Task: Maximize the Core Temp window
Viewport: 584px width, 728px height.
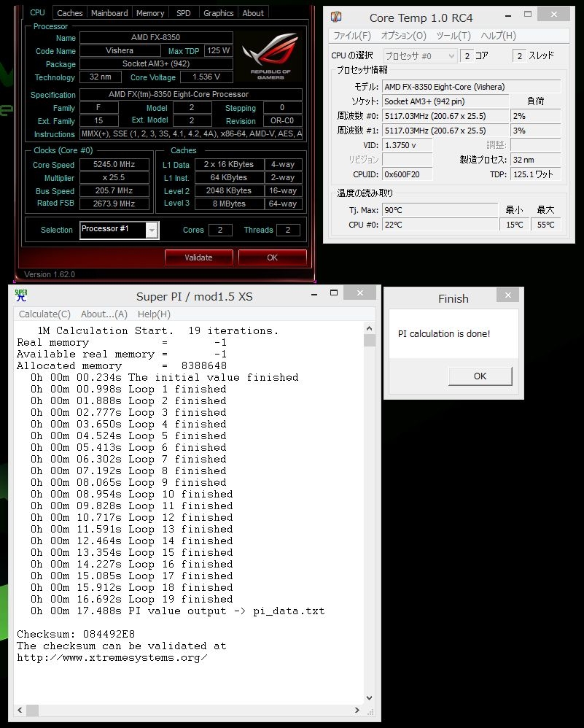Action: [x=528, y=15]
